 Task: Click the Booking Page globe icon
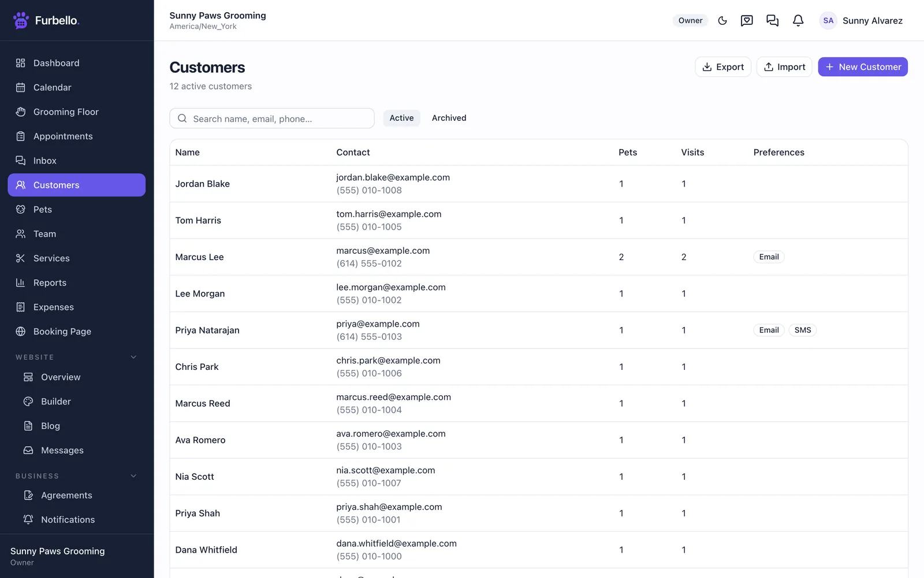pyautogui.click(x=21, y=332)
